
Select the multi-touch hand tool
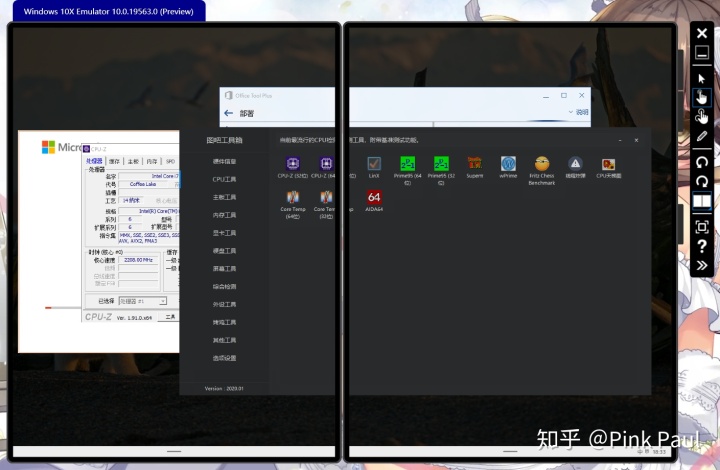(702, 117)
